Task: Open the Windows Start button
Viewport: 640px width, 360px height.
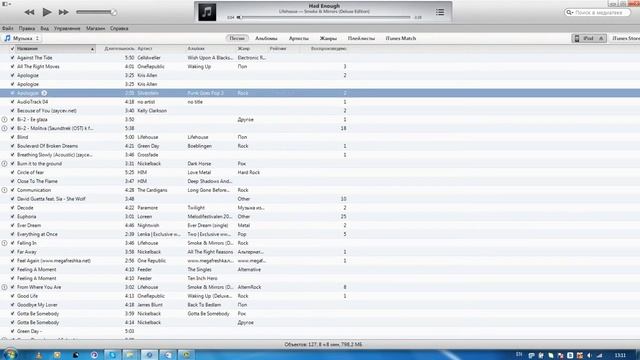Action: (x=10, y=354)
